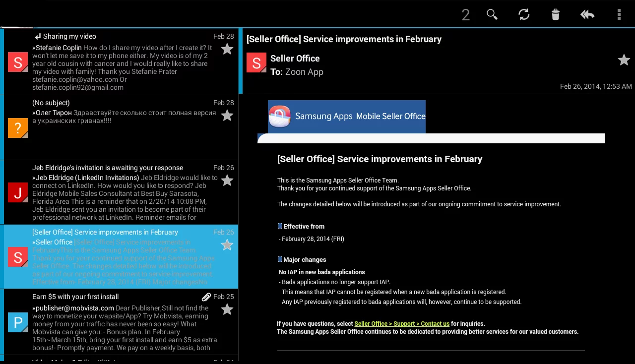Image resolution: width=635 pixels, height=364 pixels.
Task: Open the three-dot overflow menu
Action: pyautogui.click(x=619, y=14)
